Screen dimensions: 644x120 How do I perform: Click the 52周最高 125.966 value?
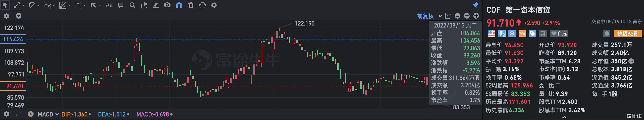[522, 86]
